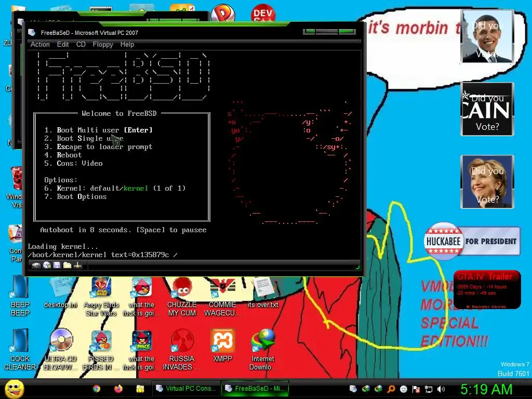This screenshot has height=399, width=532.
Task: Select COMMIE WAGECU... desktop icon
Action: click(222, 297)
